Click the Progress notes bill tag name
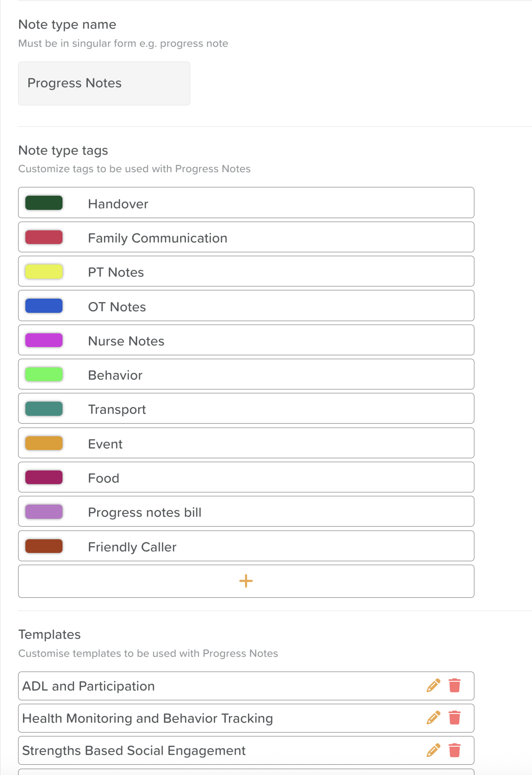 [144, 512]
